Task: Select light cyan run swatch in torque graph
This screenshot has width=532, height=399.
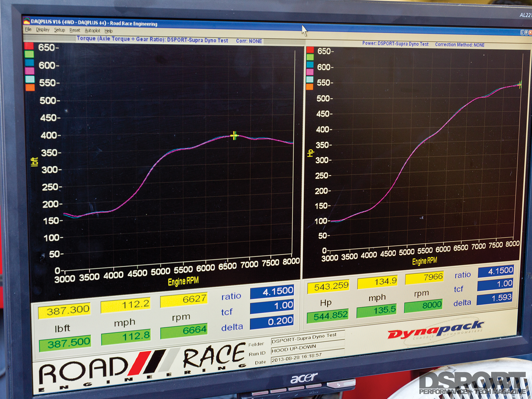Action: point(30,79)
